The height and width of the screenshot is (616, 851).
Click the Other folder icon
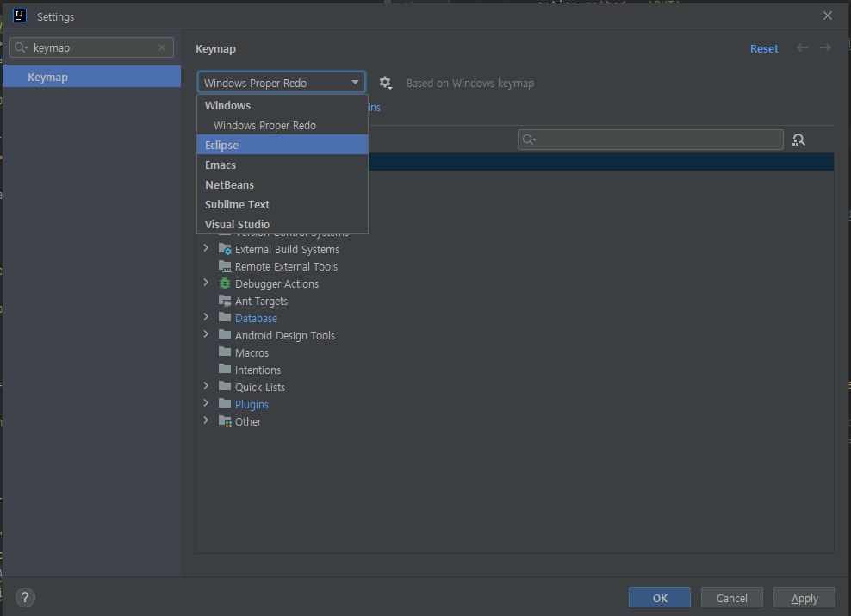(225, 421)
